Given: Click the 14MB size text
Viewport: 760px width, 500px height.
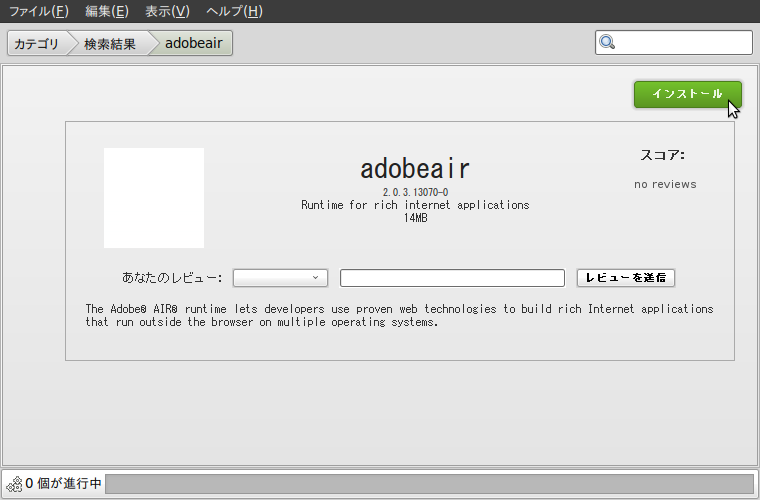Looking at the screenshot, I should (415, 218).
